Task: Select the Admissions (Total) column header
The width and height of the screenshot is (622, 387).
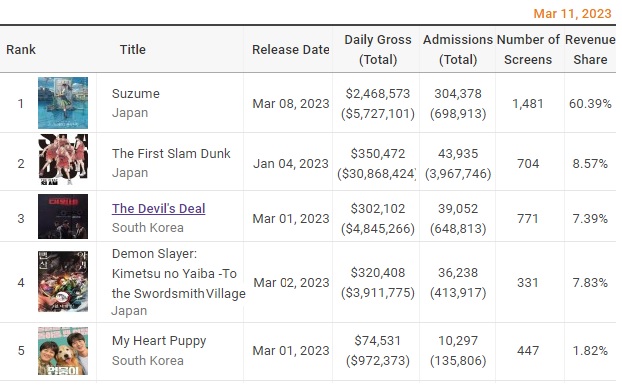Action: click(458, 50)
